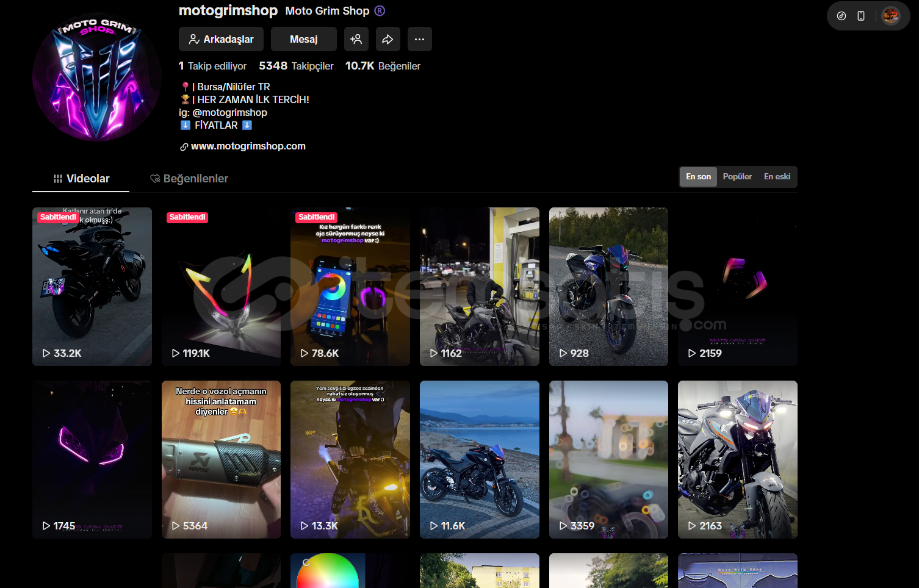Share the profile using the arrow icon
Image resolution: width=919 pixels, height=588 pixels.
(388, 39)
